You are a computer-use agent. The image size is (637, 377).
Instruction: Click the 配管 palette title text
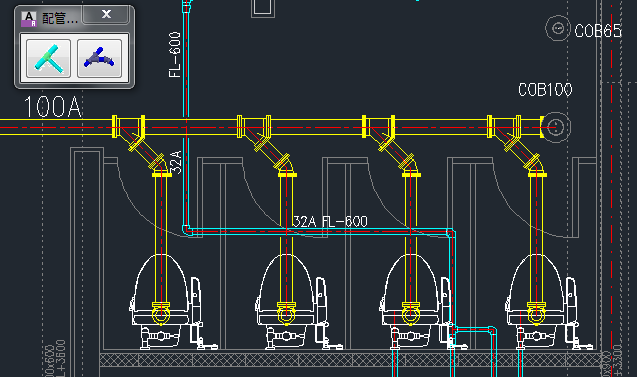click(x=60, y=18)
